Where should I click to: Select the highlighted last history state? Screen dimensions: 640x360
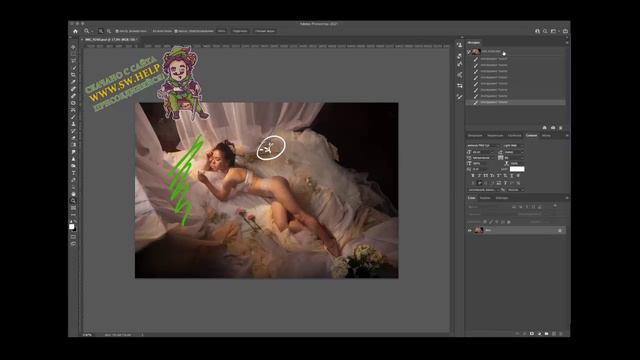click(516, 102)
